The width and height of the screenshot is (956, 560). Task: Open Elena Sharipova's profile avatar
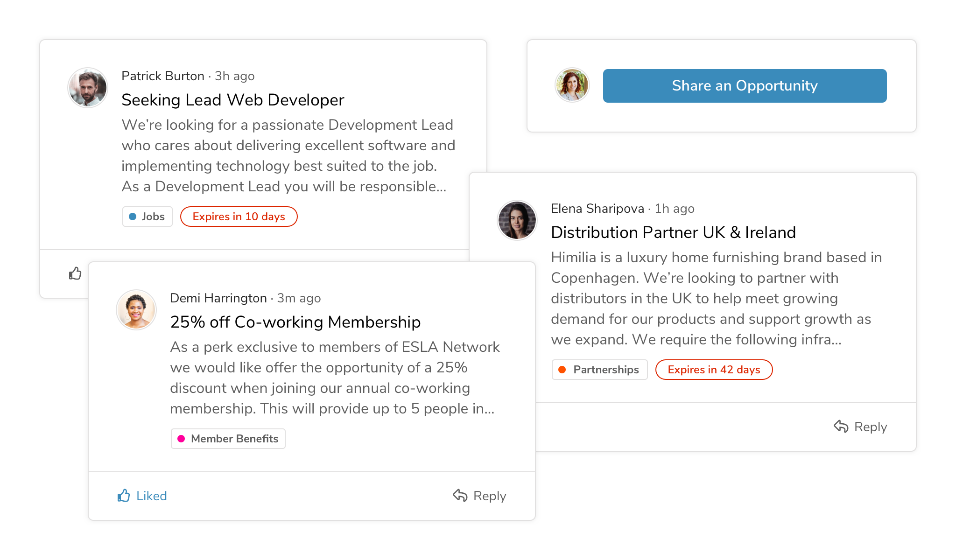[517, 220]
